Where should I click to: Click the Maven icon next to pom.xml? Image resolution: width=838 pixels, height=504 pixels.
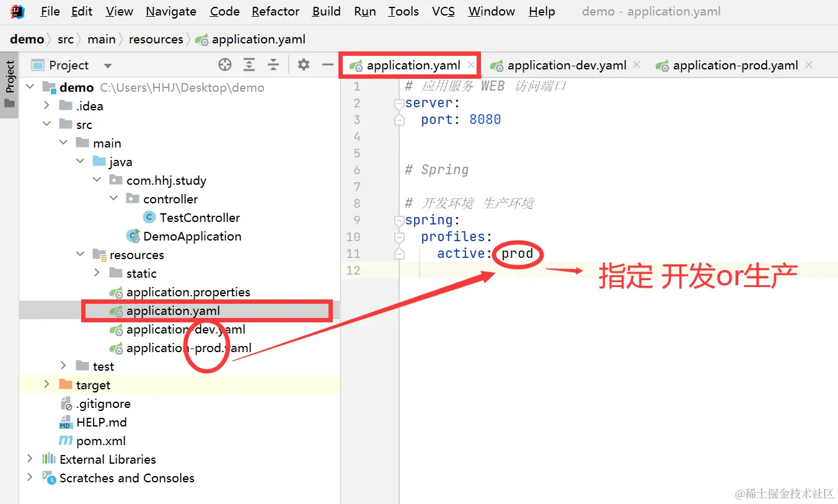[x=66, y=440]
